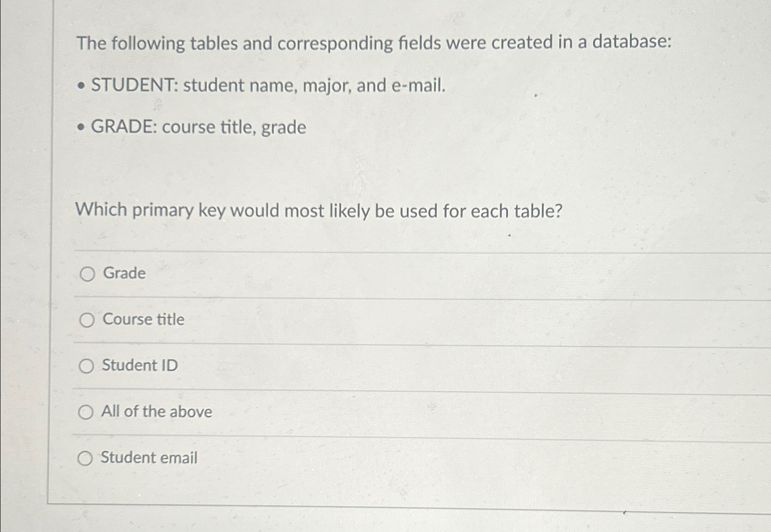Click the Grade answer label text
This screenshot has height=532, width=771.
point(124,273)
